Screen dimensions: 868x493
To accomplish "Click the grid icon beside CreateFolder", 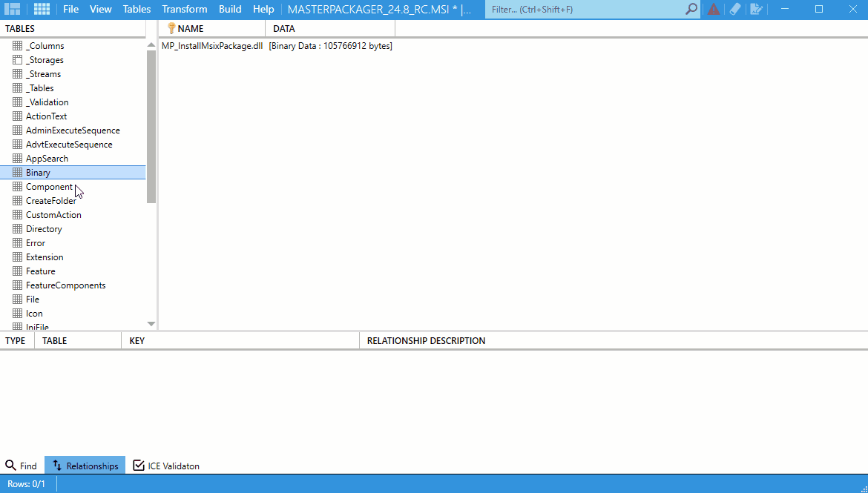I will tap(18, 201).
